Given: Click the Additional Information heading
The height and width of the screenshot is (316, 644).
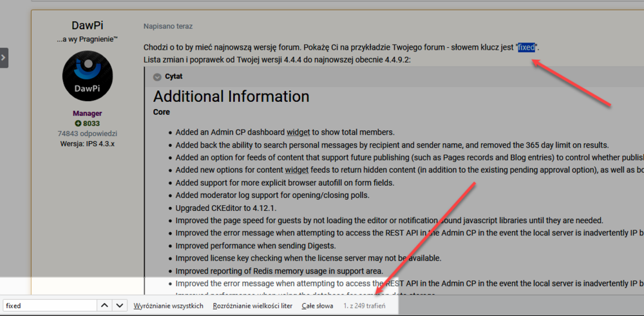Looking at the screenshot, I should click(x=231, y=97).
